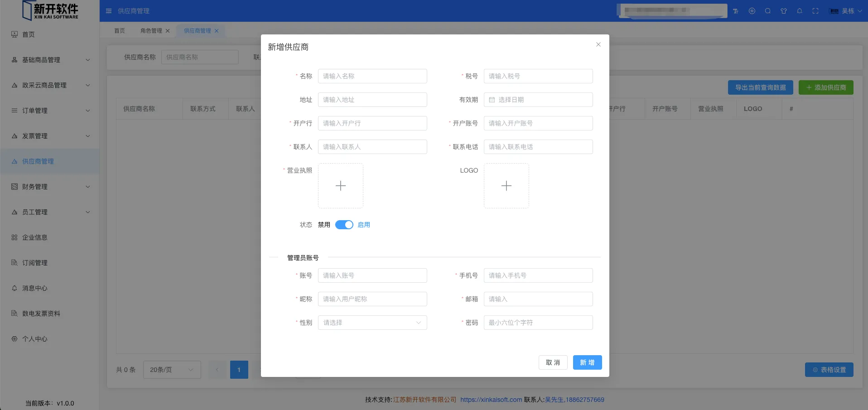Click the fullscreen icon in top bar
The image size is (868, 410).
click(815, 11)
